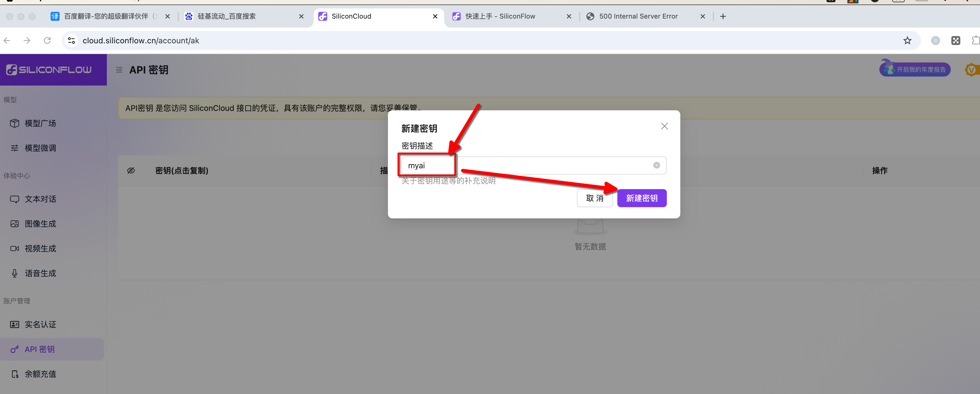Open 余额充值 in the sidebar
Viewport: 980px width, 394px height.
[40, 374]
